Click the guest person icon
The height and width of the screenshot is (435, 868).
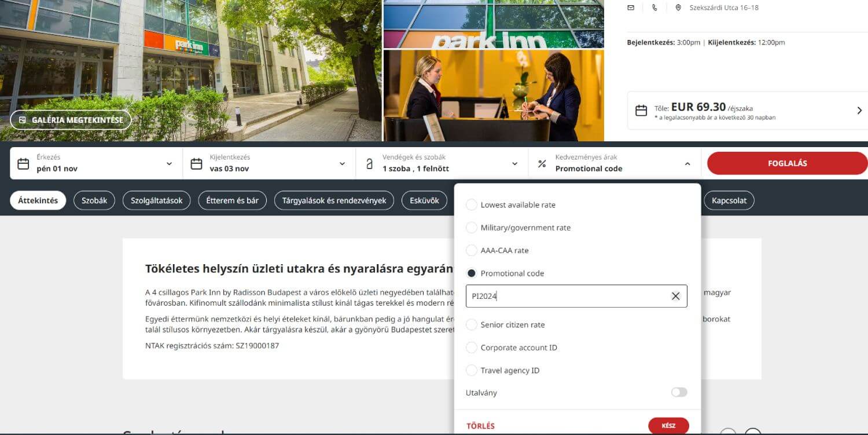(x=369, y=164)
